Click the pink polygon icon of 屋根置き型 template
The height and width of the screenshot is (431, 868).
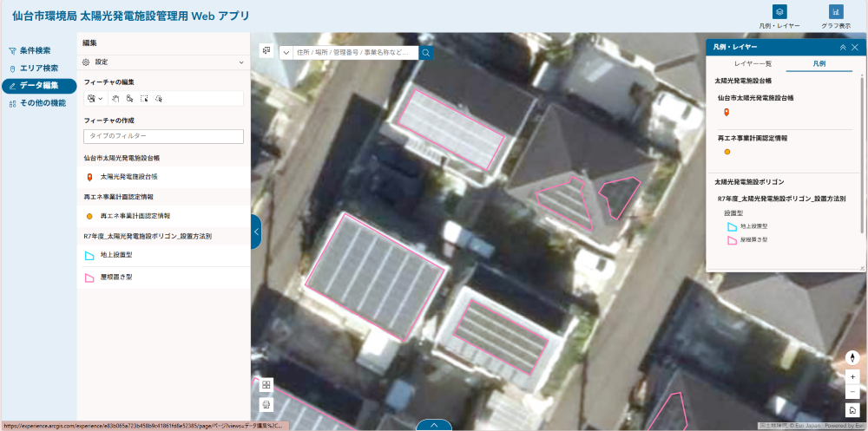pos(89,278)
